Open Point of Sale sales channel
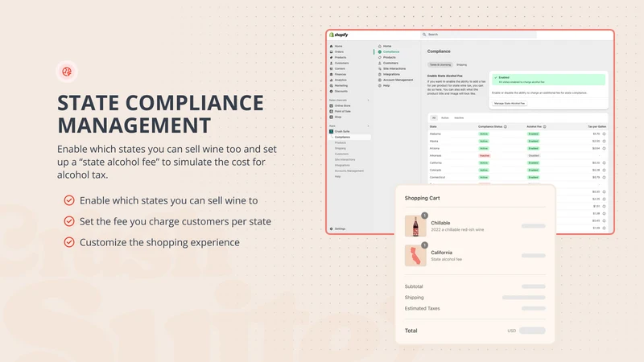644x362 pixels. coord(343,111)
